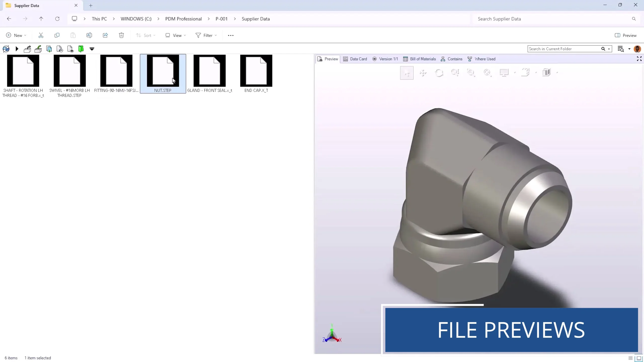Activate the Pan tool in the viewport
Image resolution: width=644 pixels, height=362 pixels.
pyautogui.click(x=423, y=73)
